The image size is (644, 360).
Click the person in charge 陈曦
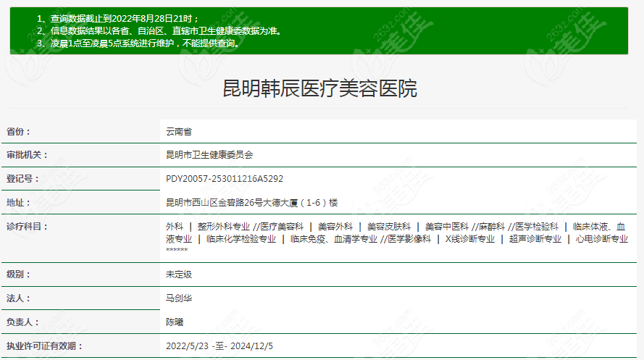pos(175,322)
